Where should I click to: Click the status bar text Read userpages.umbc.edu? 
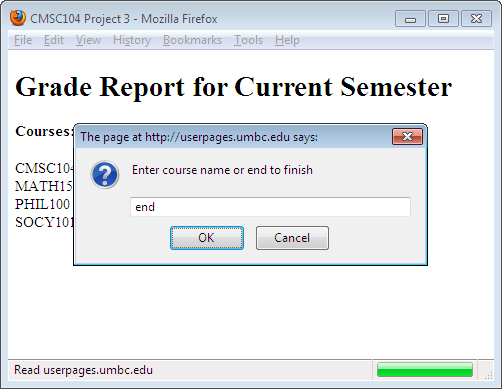click(83, 370)
